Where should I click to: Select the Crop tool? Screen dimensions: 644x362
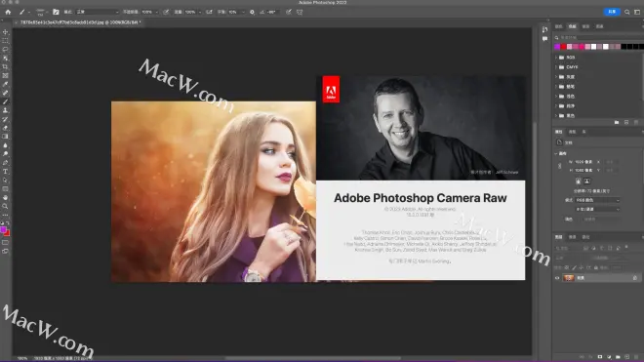(x=5, y=67)
